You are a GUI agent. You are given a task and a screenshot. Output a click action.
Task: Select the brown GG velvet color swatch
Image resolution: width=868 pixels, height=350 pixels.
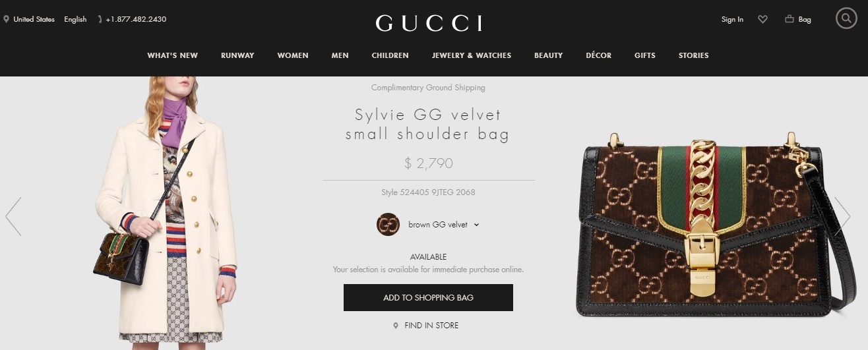[x=388, y=224]
